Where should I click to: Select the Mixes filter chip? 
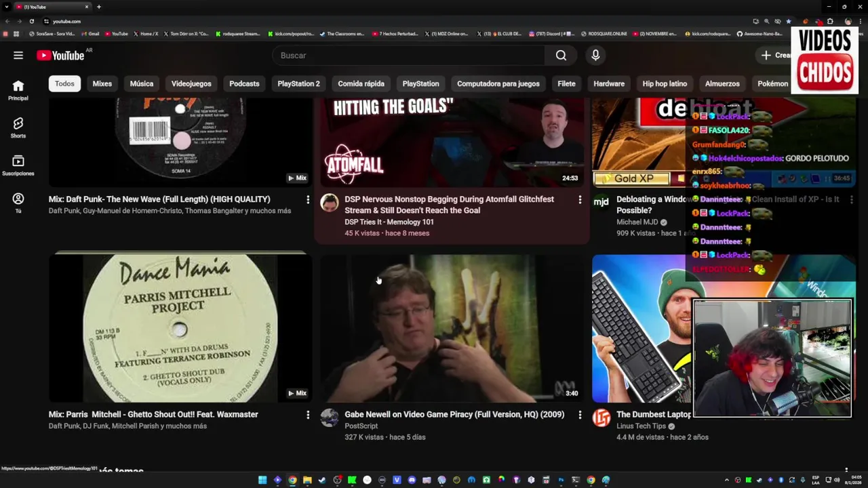[102, 83]
